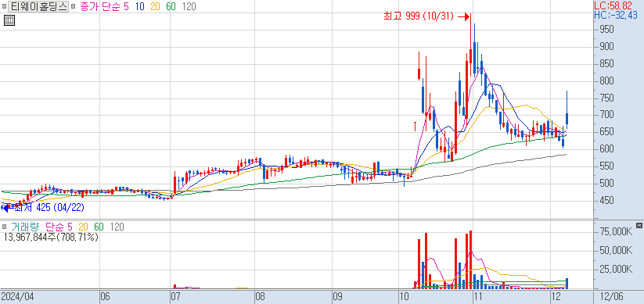Viewport: 644px width, 304px height.
Task: Select the 종가 단순 price legend label
Action: point(100,6)
